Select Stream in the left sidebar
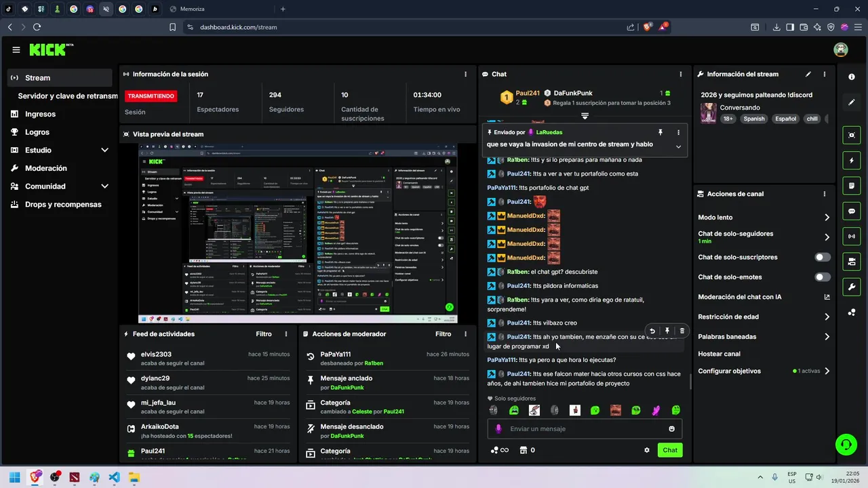 (60, 78)
